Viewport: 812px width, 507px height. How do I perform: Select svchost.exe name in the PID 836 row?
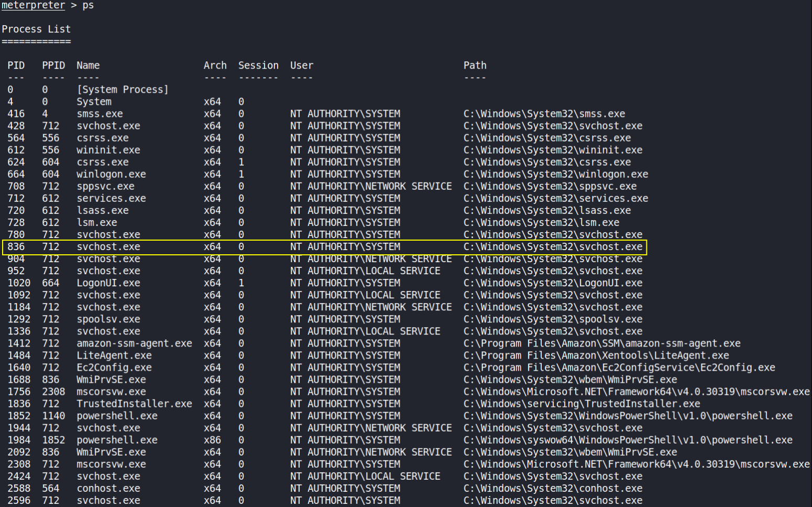pos(108,246)
